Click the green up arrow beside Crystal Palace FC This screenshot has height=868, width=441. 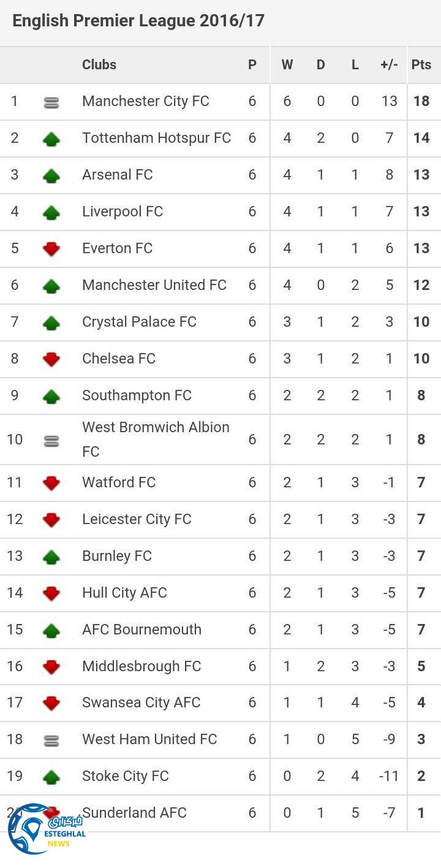(x=51, y=323)
